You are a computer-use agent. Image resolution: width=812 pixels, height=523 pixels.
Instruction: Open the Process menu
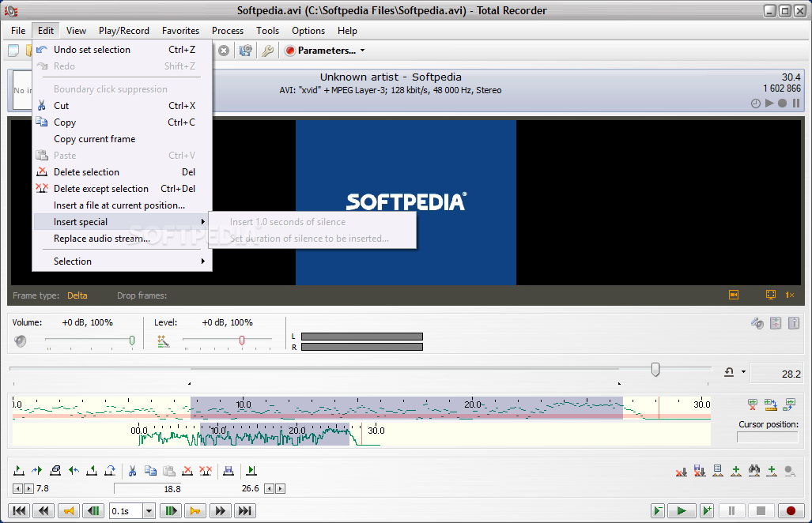(x=228, y=31)
